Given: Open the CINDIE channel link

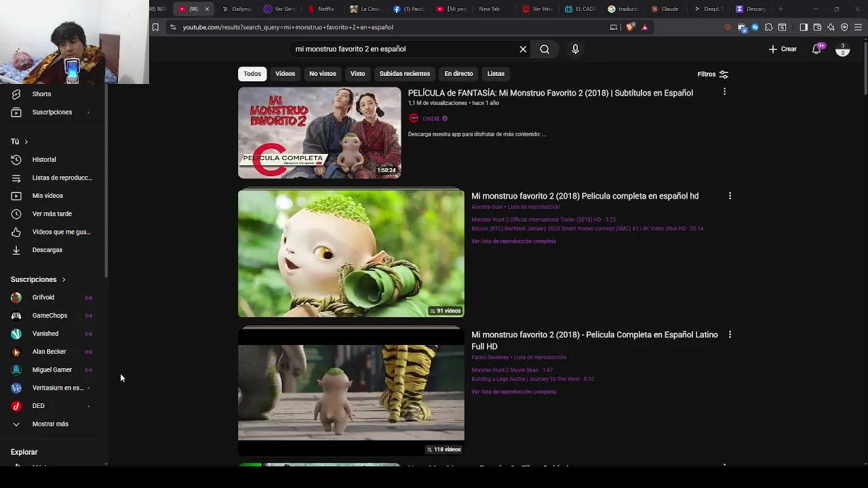Looking at the screenshot, I should 430,119.
